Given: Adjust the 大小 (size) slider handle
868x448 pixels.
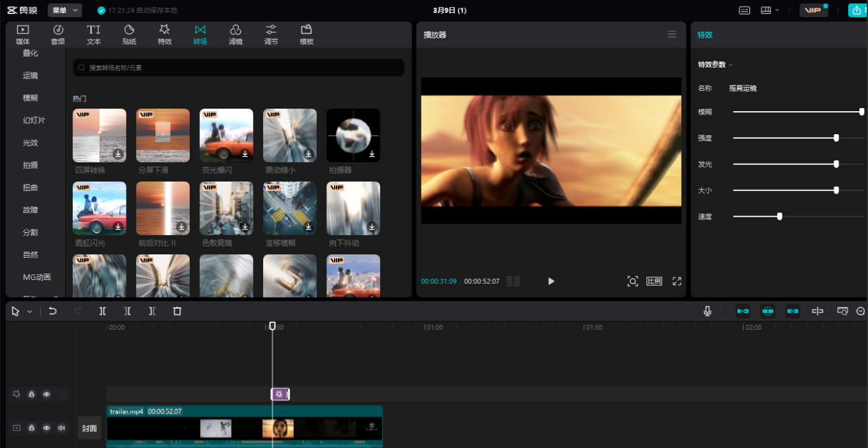Looking at the screenshot, I should click(x=836, y=190).
